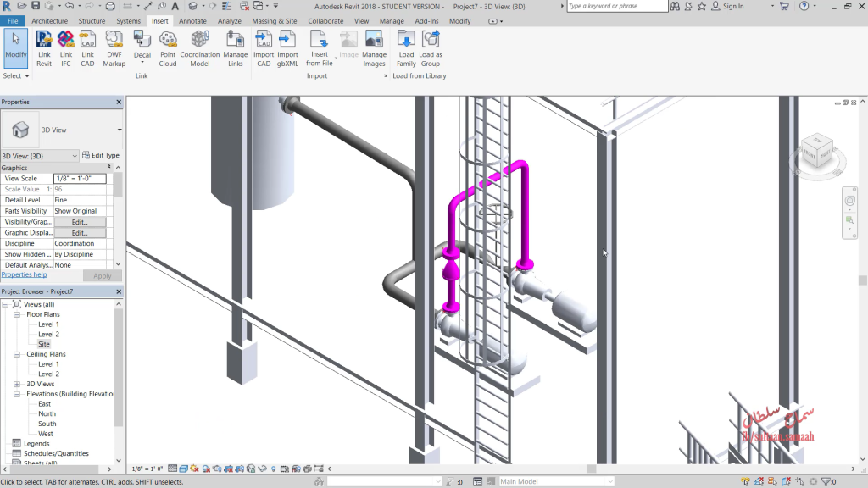
Task: Select the Import gbXML tool
Action: click(287, 48)
